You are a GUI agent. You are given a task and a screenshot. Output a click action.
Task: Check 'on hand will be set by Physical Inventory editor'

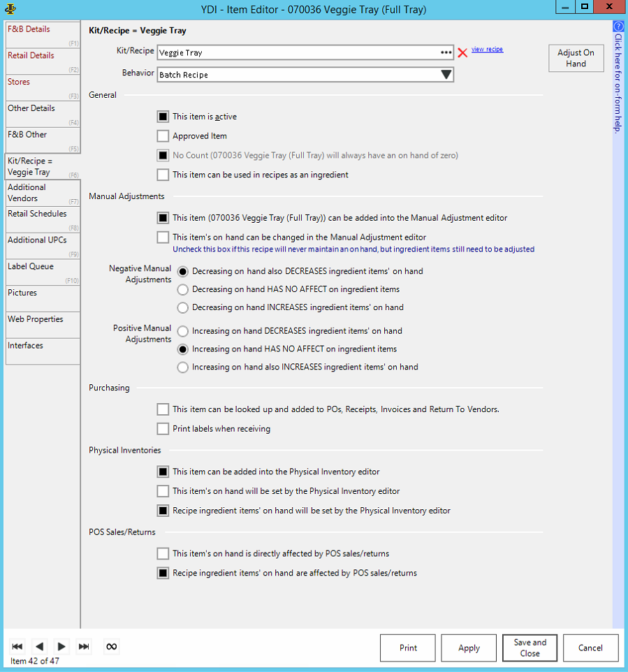[x=163, y=490]
